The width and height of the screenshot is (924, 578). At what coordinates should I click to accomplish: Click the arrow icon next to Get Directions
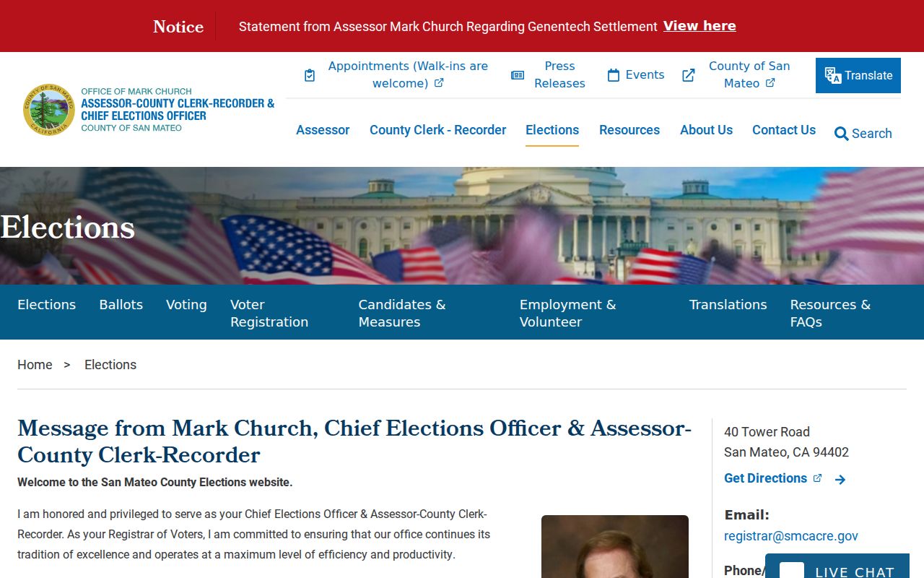(840, 479)
